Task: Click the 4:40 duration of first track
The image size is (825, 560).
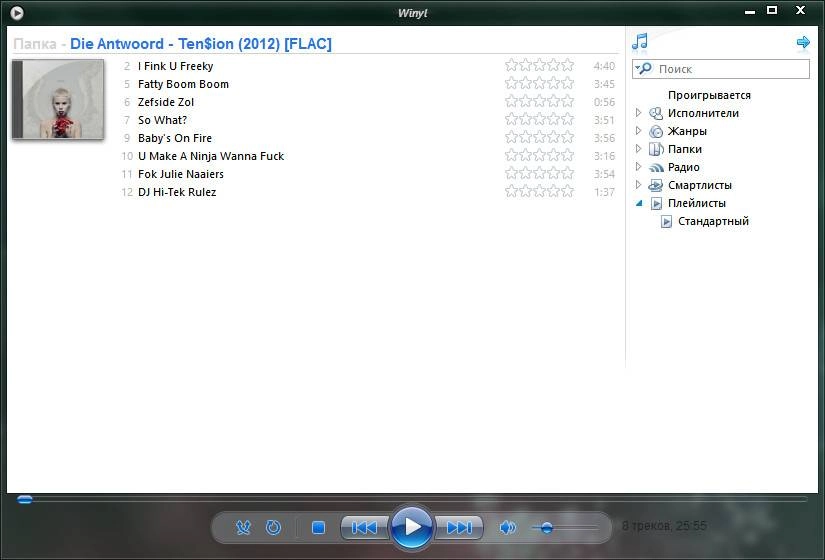Action: (604, 66)
